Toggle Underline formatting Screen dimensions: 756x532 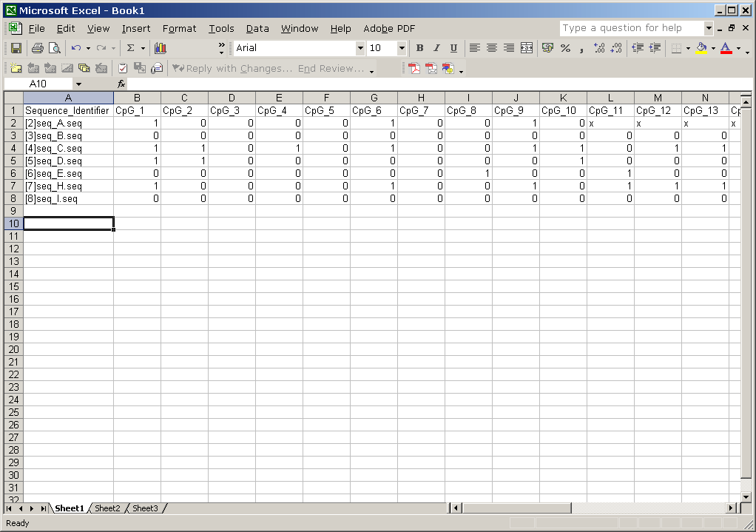[453, 48]
